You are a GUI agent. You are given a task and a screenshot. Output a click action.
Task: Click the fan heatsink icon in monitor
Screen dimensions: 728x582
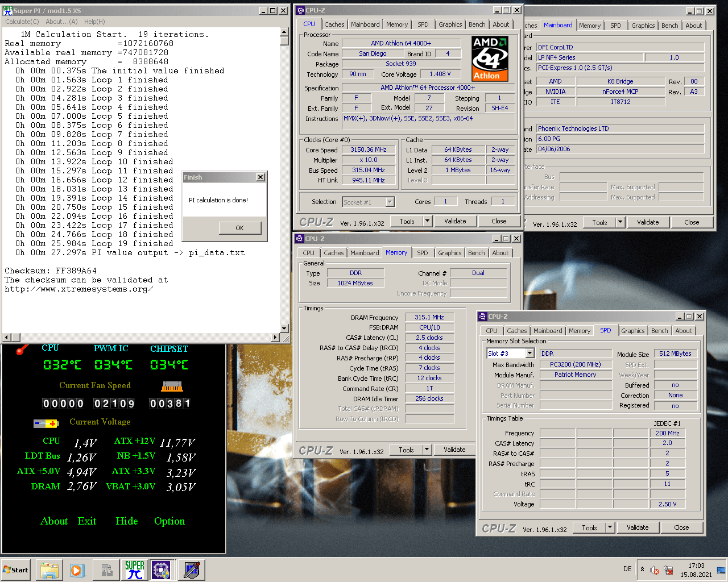tap(172, 386)
